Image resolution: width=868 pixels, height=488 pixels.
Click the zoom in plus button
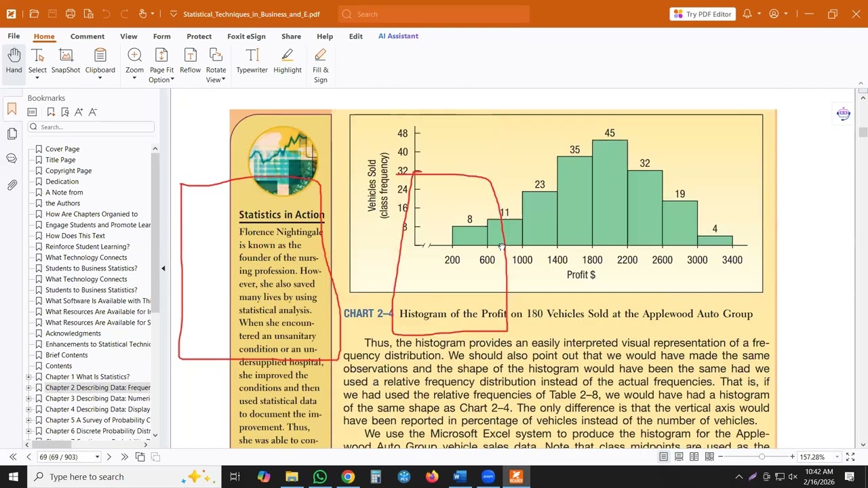coord(792,457)
